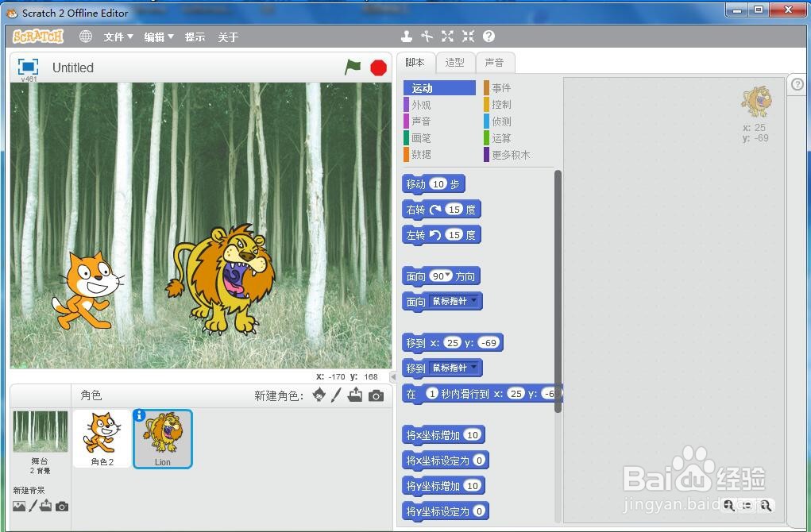Click value field in 将y坐标增加 10

pos(472,485)
